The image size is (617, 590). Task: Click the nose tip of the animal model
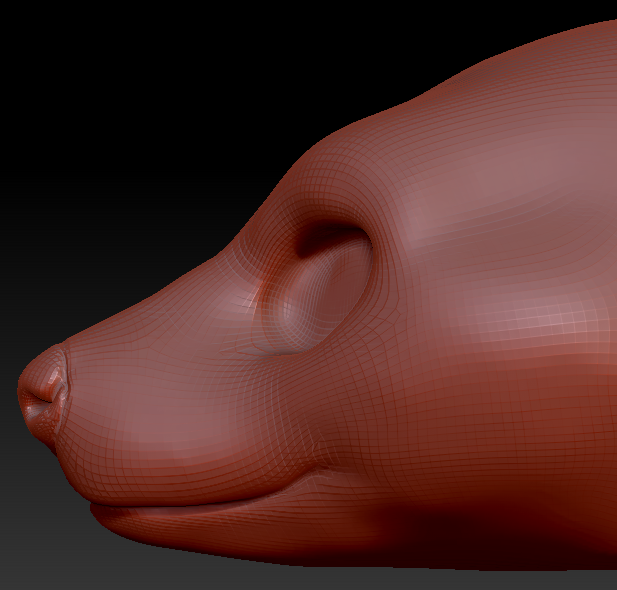pyautogui.click(x=42, y=396)
